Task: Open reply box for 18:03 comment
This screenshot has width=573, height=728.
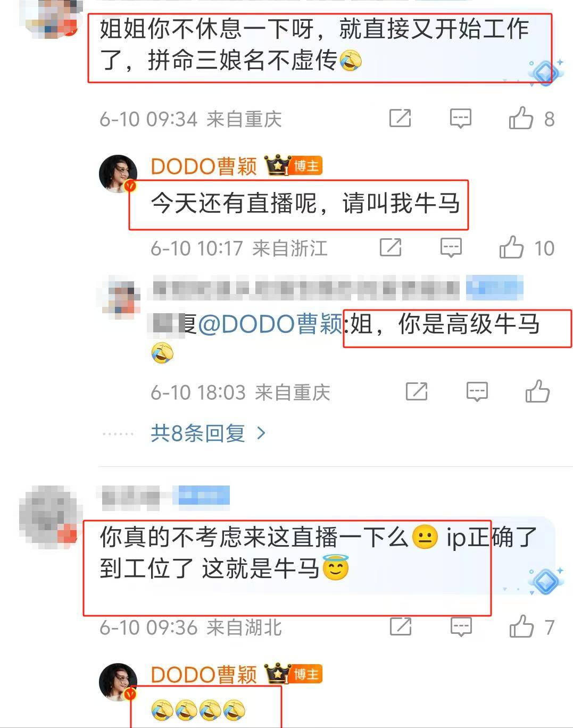Action: point(477,392)
